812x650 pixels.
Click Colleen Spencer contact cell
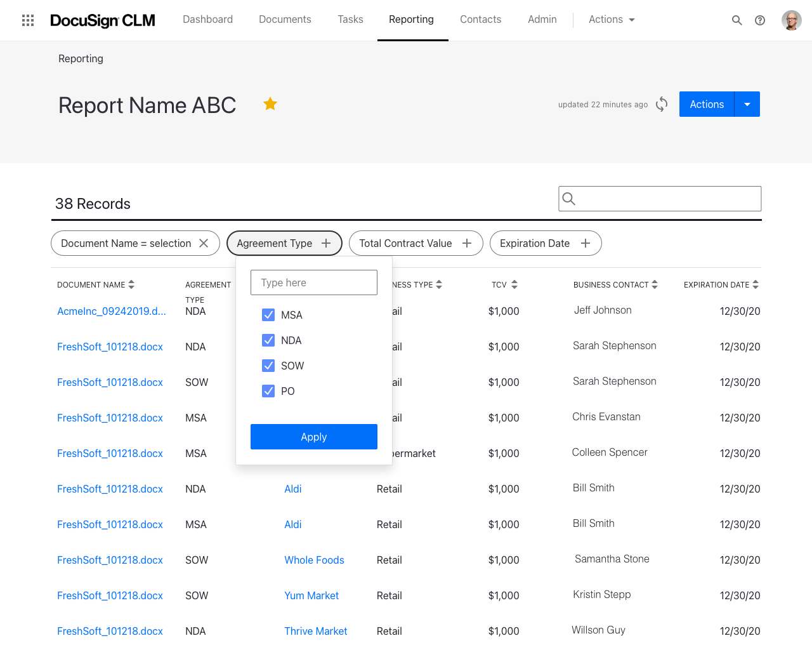click(x=610, y=452)
